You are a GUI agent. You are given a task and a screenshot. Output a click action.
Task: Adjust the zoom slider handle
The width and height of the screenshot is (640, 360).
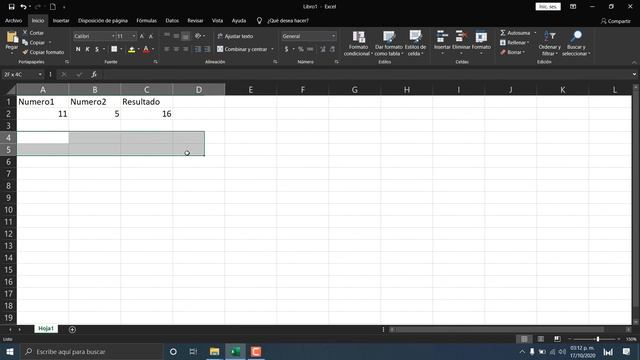[598, 339]
